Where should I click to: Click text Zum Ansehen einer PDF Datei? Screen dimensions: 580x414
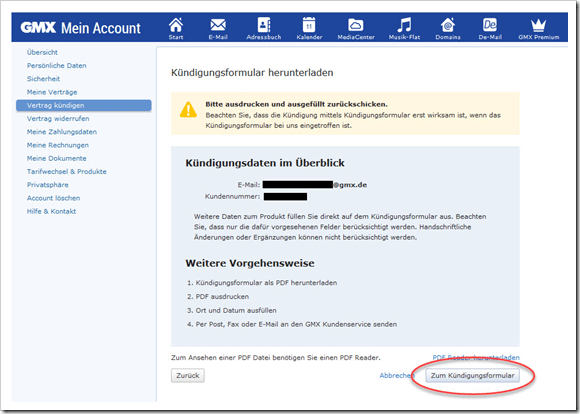click(x=276, y=358)
